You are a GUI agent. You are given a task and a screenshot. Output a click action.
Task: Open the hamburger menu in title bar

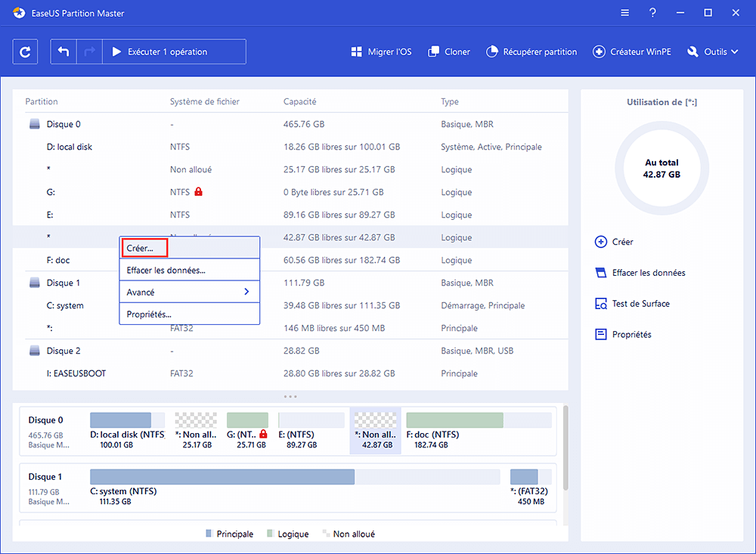(x=625, y=13)
